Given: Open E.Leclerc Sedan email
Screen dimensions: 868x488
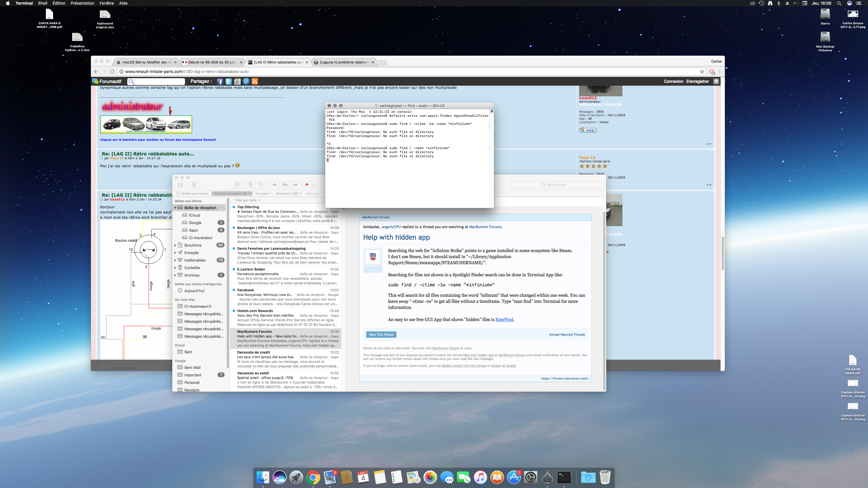Looking at the screenshot, I should coord(286,276).
